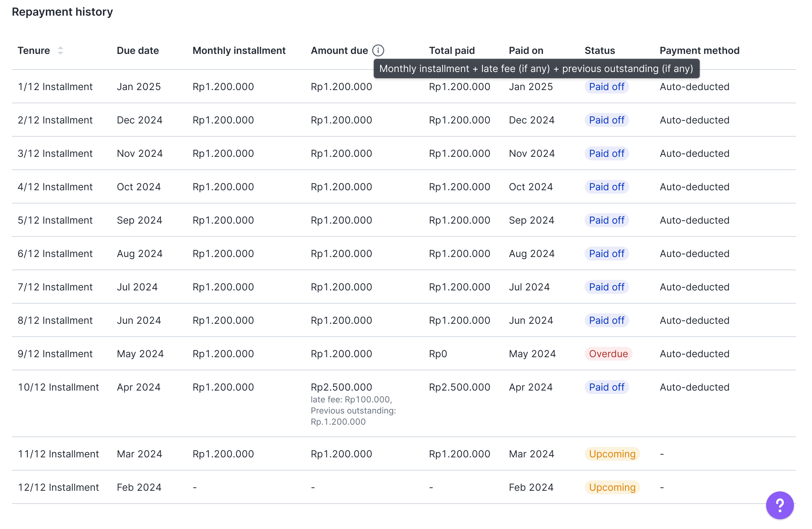Image resolution: width=812 pixels, height=529 pixels.
Task: Click the Amount due info icon
Action: pos(378,50)
